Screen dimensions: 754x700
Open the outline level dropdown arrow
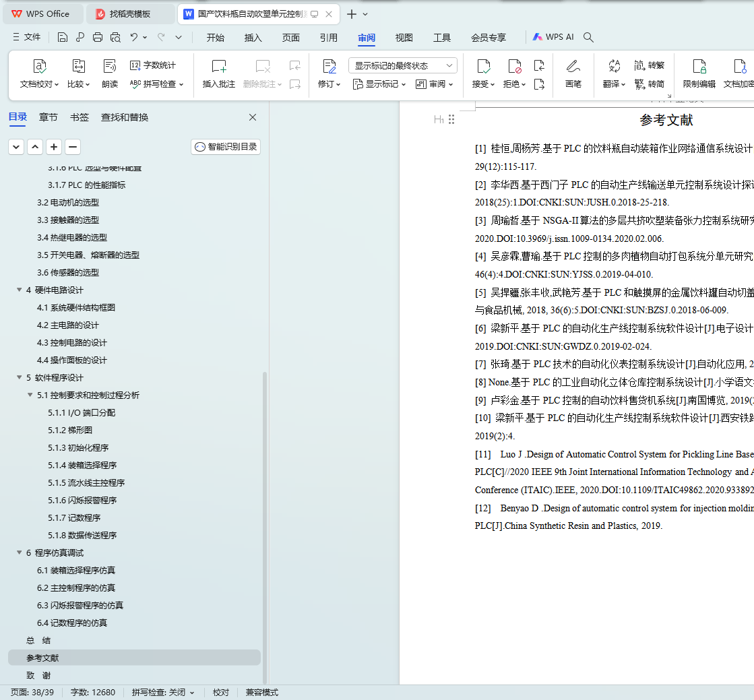16,147
